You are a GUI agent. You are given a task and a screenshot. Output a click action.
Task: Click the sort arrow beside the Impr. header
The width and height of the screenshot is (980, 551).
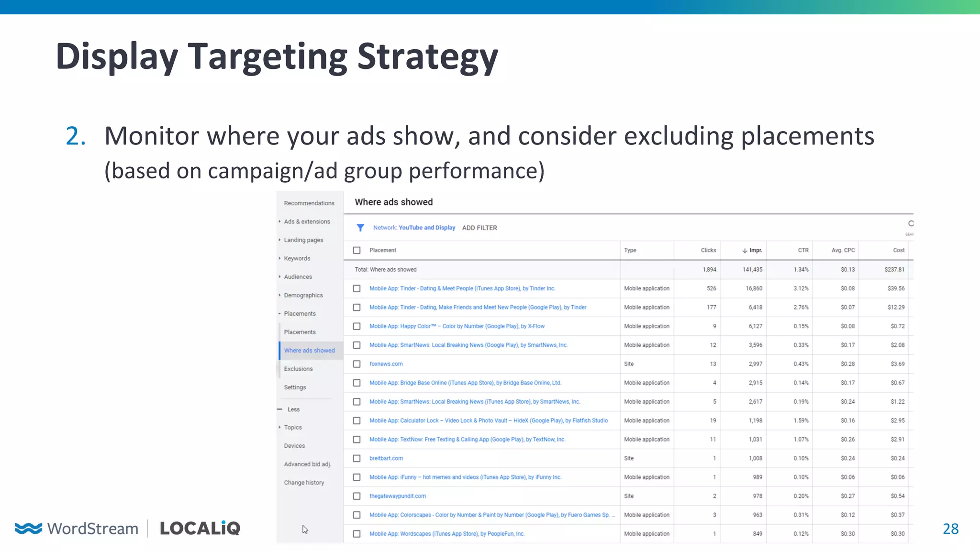[745, 251]
